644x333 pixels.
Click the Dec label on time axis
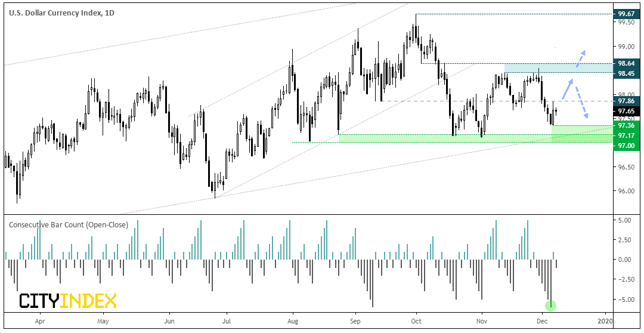tap(543, 320)
